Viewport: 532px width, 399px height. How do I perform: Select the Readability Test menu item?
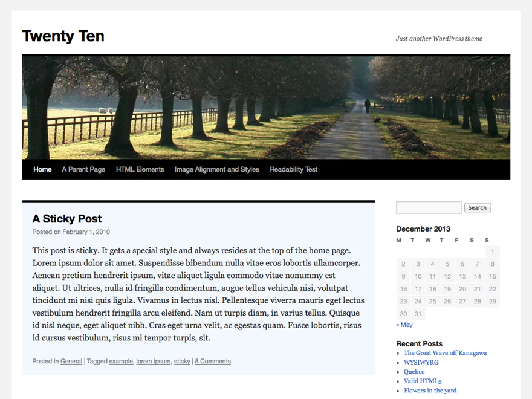293,169
